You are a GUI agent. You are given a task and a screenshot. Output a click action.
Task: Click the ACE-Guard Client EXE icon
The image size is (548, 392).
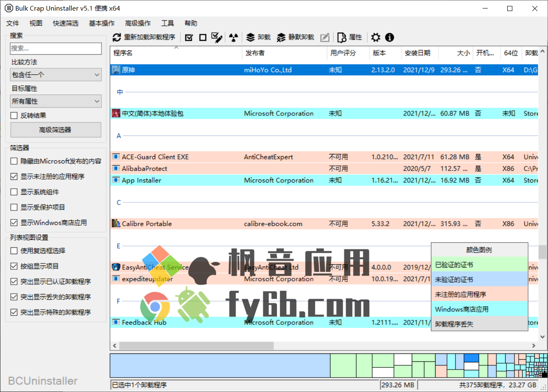point(116,157)
